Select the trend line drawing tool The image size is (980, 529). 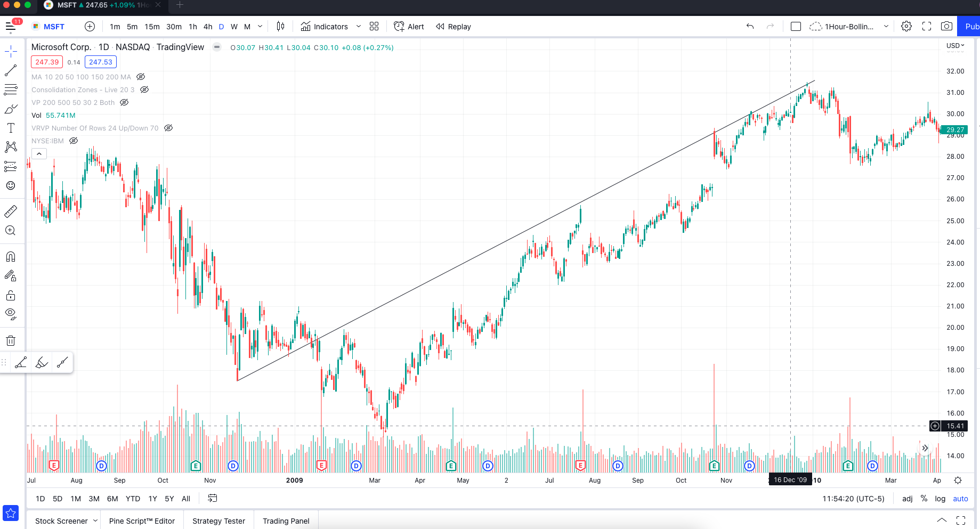pos(11,70)
